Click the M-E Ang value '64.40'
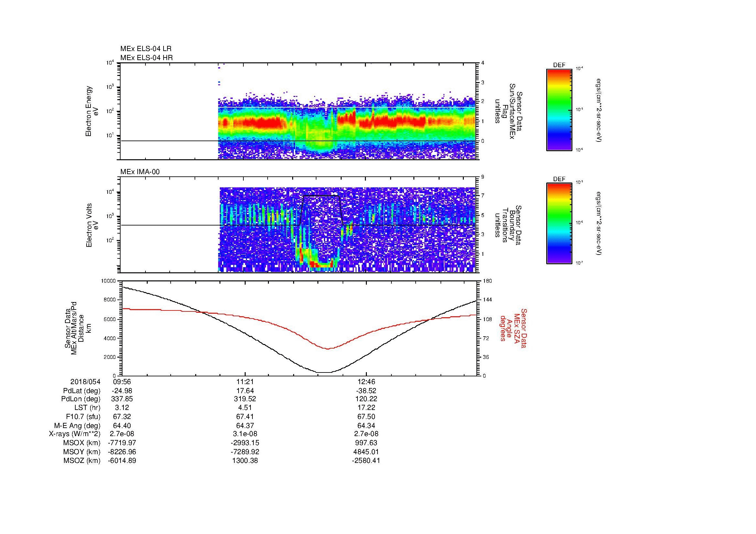This screenshot has width=756, height=534. [x=122, y=426]
